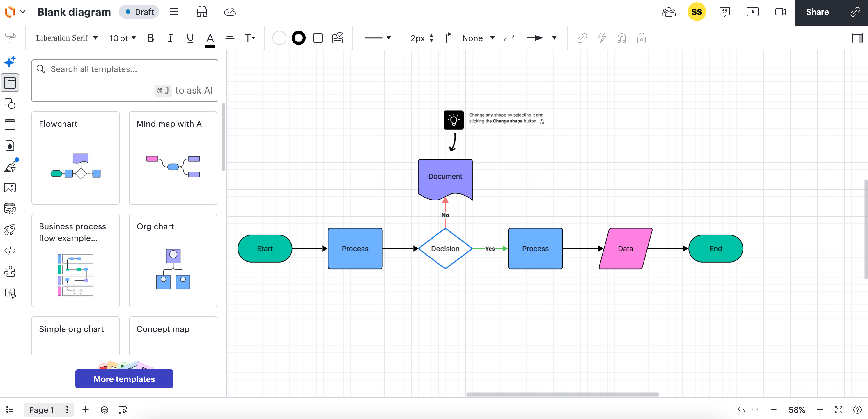The width and height of the screenshot is (868, 419).
Task: Open the font size dropdown
Action: pos(123,38)
